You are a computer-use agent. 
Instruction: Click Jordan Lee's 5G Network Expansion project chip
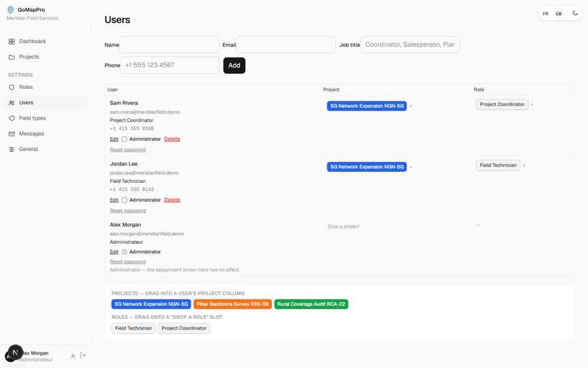[x=367, y=167]
